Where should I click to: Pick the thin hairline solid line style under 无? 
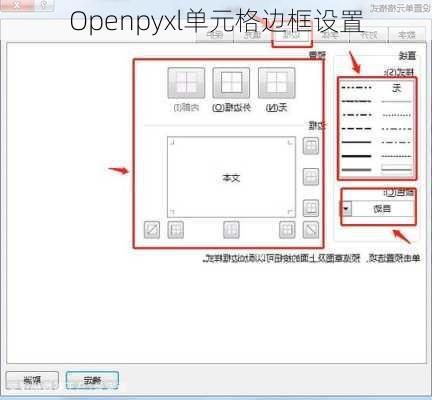396,101
